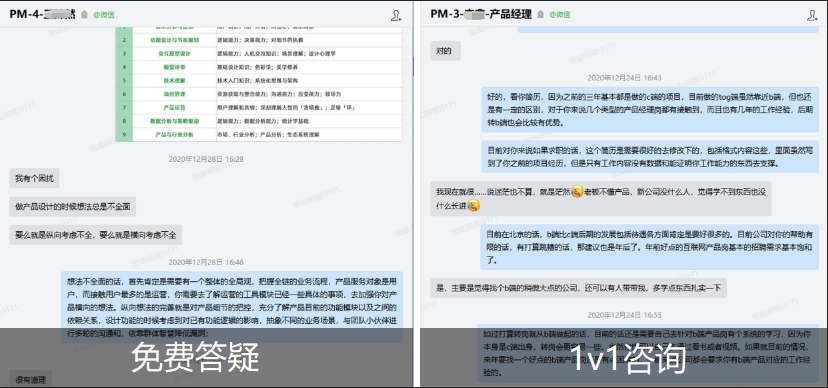
Task: Click the small badge icon beside PM-3-产品经理 title
Action: click(x=540, y=15)
